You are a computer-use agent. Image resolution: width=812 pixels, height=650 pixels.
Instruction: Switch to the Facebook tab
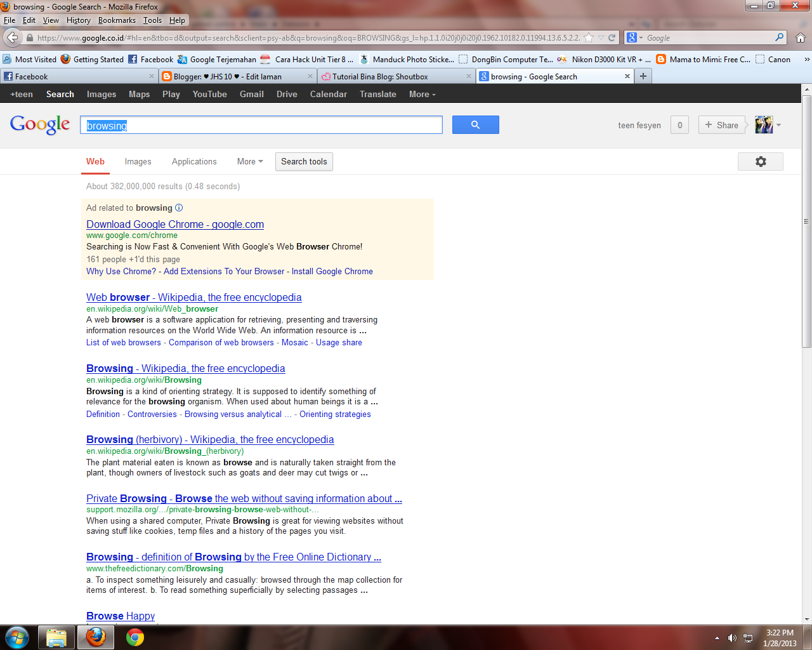click(78, 76)
